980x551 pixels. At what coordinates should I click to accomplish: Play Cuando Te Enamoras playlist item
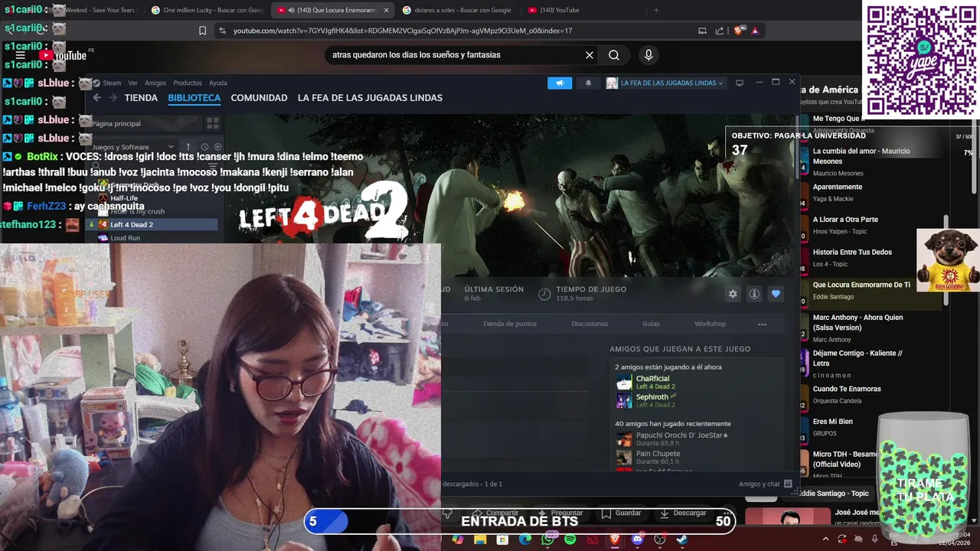pyautogui.click(x=870, y=394)
